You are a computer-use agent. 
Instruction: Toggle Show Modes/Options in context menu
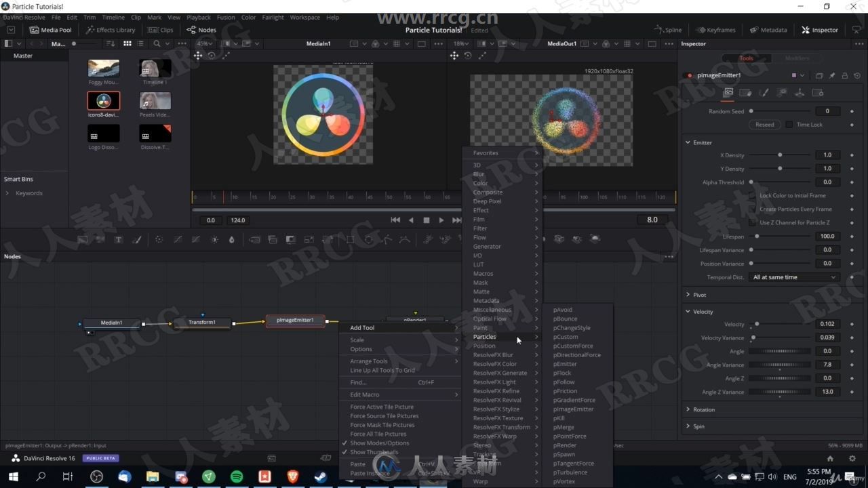click(400, 443)
